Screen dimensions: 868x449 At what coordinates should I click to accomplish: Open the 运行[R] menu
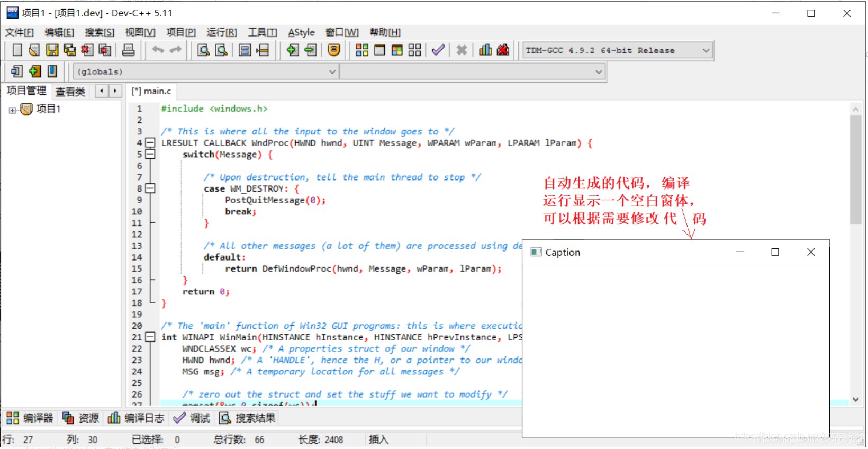222,32
